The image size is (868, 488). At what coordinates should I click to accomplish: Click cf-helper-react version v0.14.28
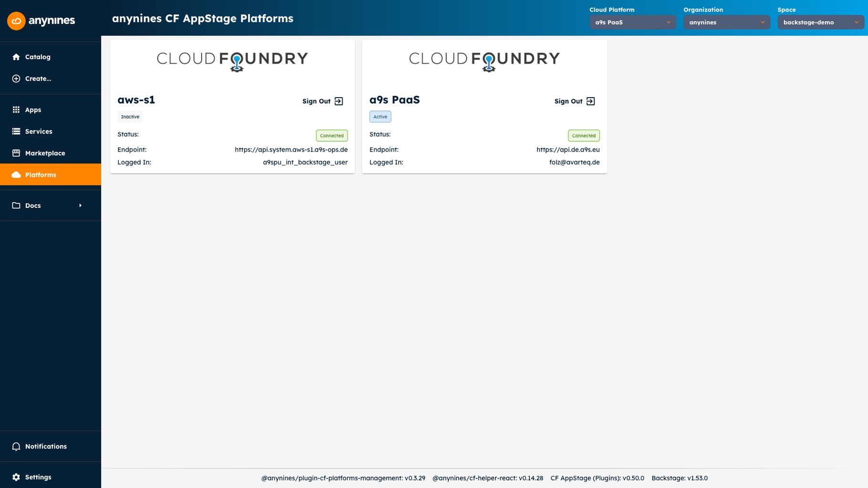pos(488,478)
